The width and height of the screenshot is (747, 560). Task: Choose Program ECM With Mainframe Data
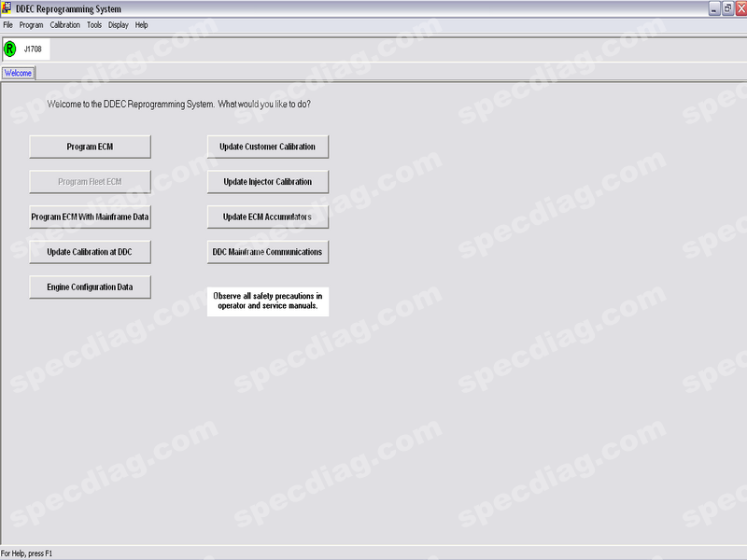pos(90,217)
